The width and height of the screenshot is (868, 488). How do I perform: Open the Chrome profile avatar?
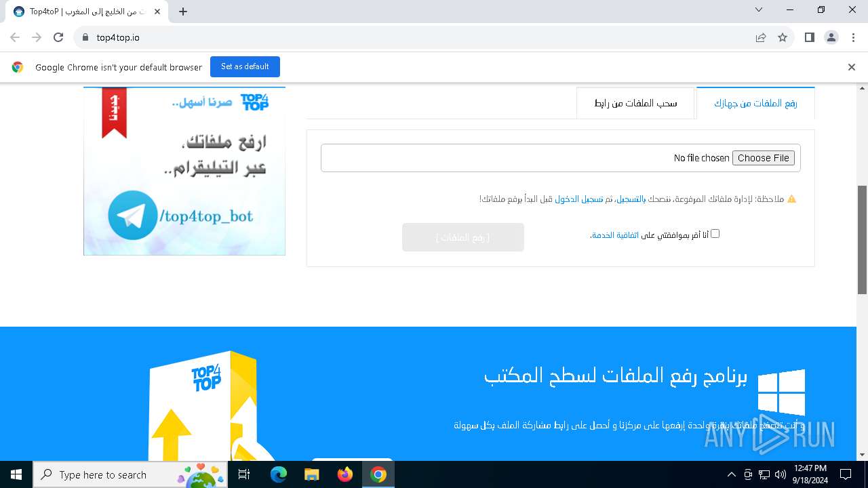pos(831,37)
